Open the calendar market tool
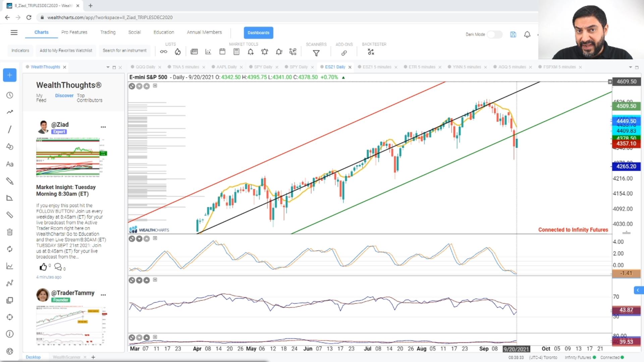 coord(222,52)
